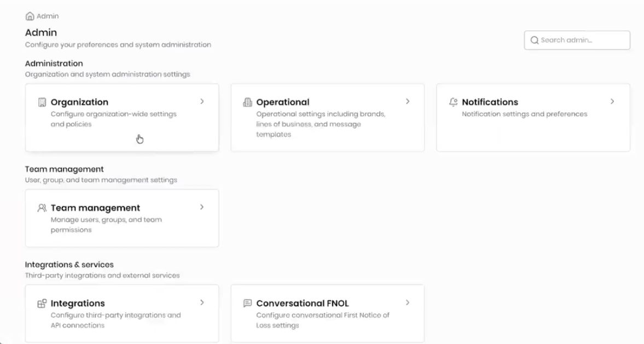Click the Team management people icon
The width and height of the screenshot is (644, 344).
pos(42,208)
